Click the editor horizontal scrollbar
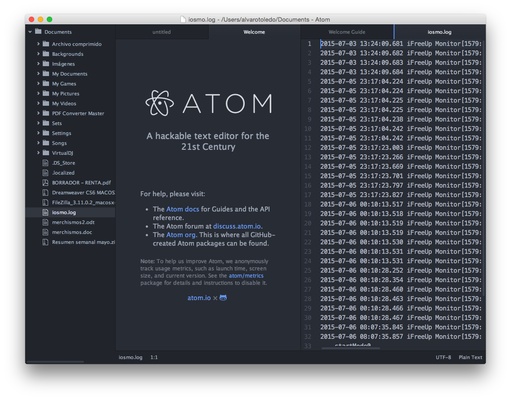The width and height of the screenshot is (511, 400). [x=351, y=348]
